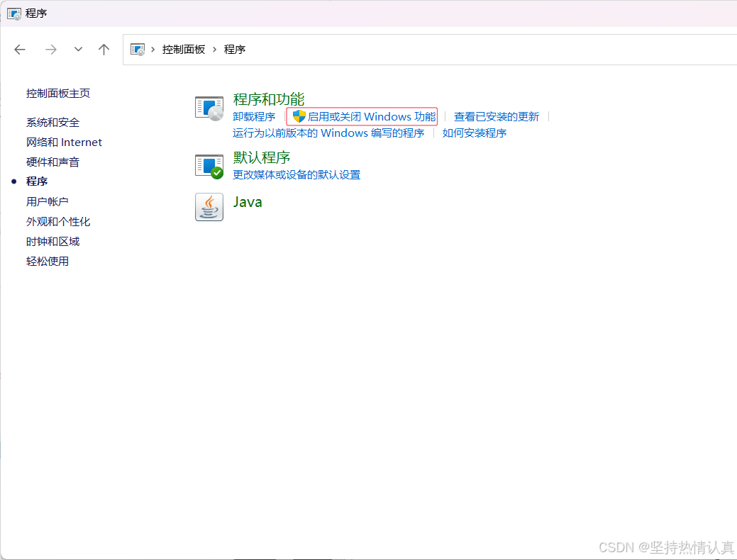Select 程序 in the address bar breadcrumb
Image resolution: width=737 pixels, height=560 pixels.
pos(235,50)
